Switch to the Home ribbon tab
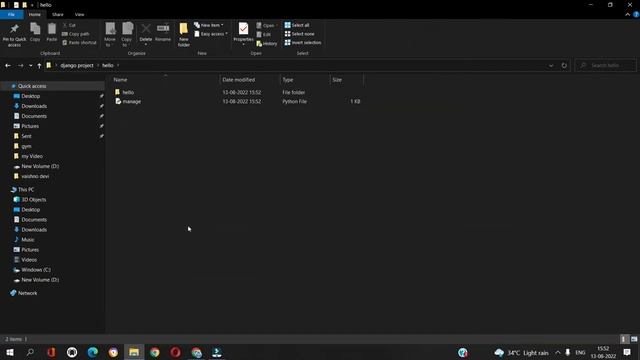The image size is (640, 360). point(35,14)
